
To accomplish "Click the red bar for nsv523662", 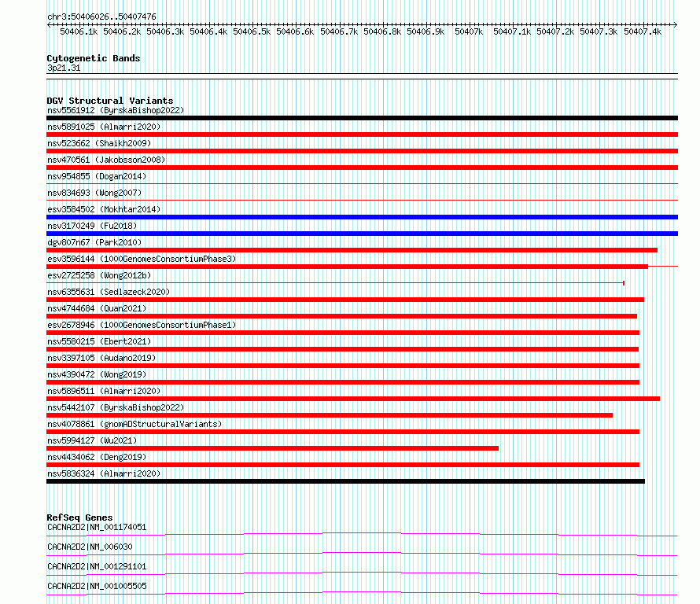I will (x=362, y=151).
